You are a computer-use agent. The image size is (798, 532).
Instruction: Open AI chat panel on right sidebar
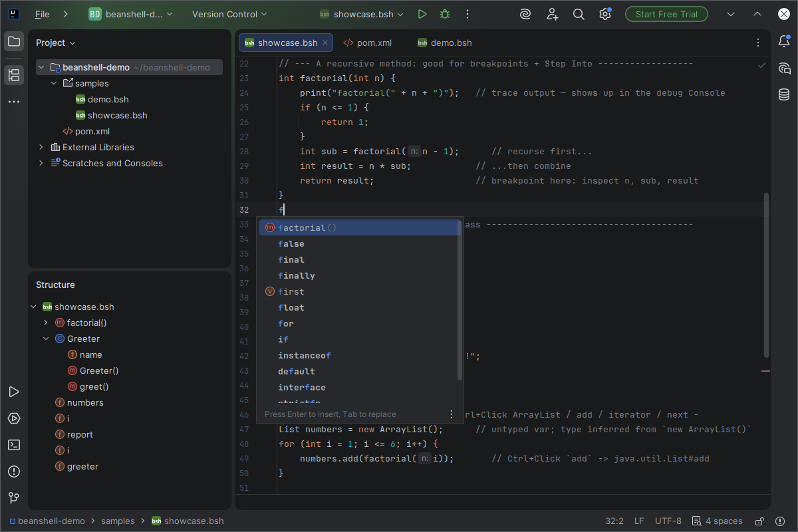coord(784,68)
